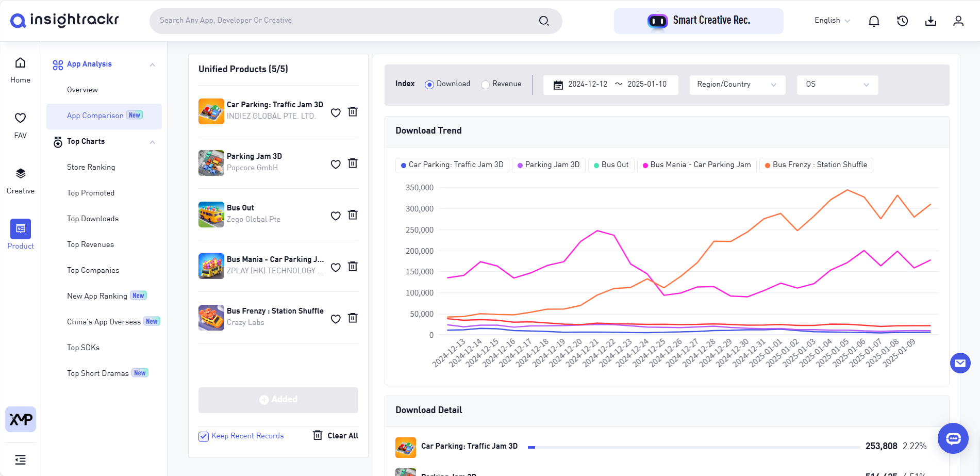The height and width of the screenshot is (476, 980).
Task: Toggle Bus Mania legend series
Action: point(697,165)
